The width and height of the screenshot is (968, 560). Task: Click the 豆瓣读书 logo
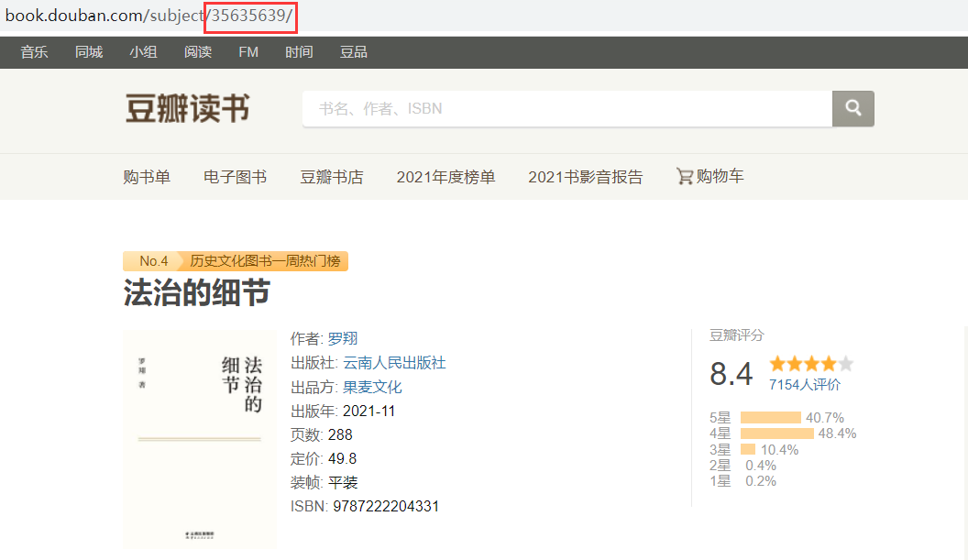[x=188, y=109]
